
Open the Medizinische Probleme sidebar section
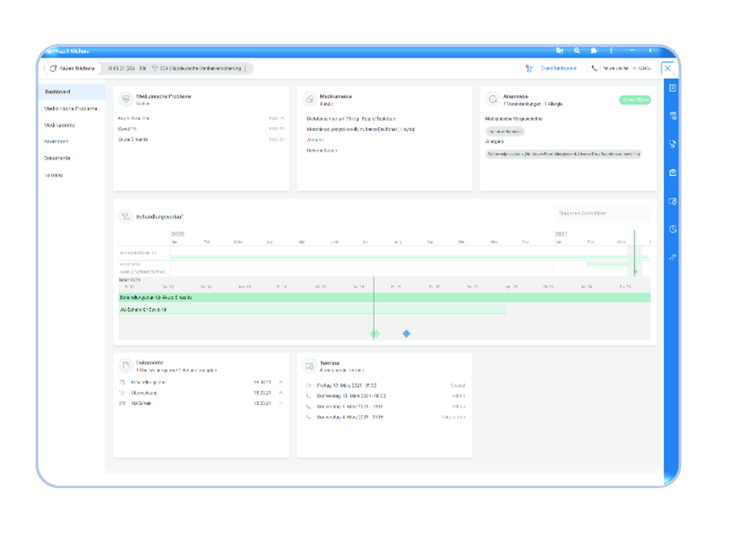[x=70, y=109]
